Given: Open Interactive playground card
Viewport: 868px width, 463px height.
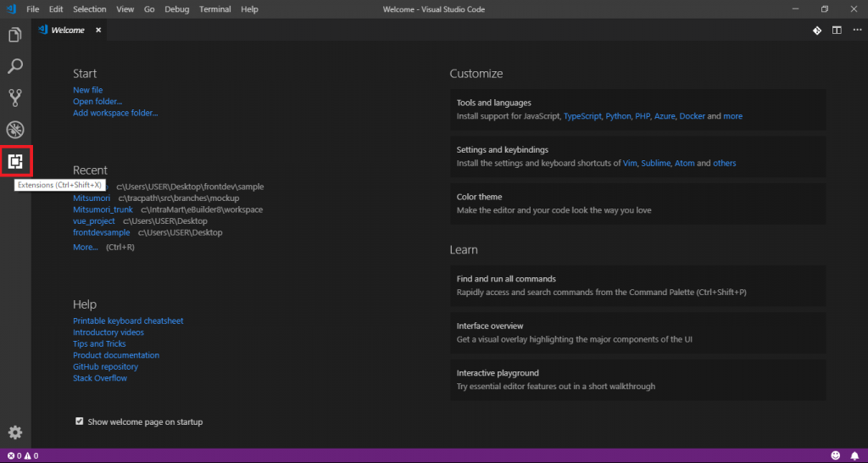Looking at the screenshot, I should (637, 380).
